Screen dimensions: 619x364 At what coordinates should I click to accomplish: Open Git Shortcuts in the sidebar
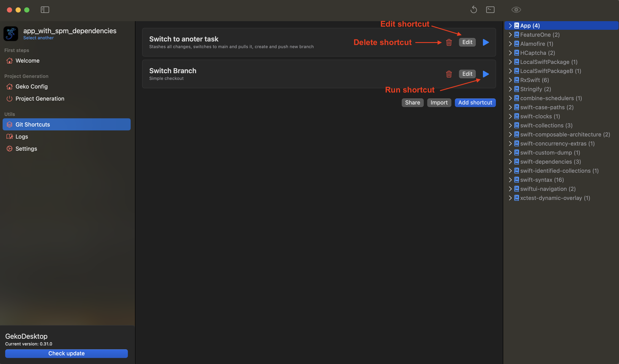32,124
